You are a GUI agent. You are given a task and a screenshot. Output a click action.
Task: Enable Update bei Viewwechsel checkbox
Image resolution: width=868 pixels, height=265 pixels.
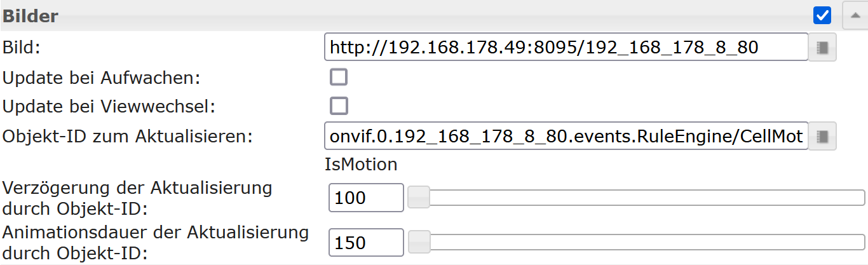[x=339, y=105]
